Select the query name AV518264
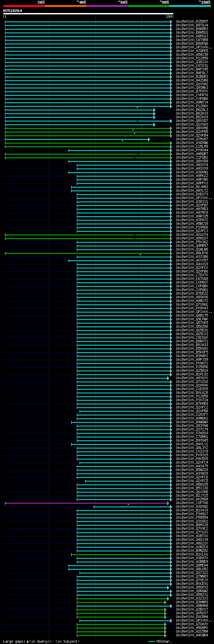The width and height of the screenshot is (214, 644). (13, 11)
